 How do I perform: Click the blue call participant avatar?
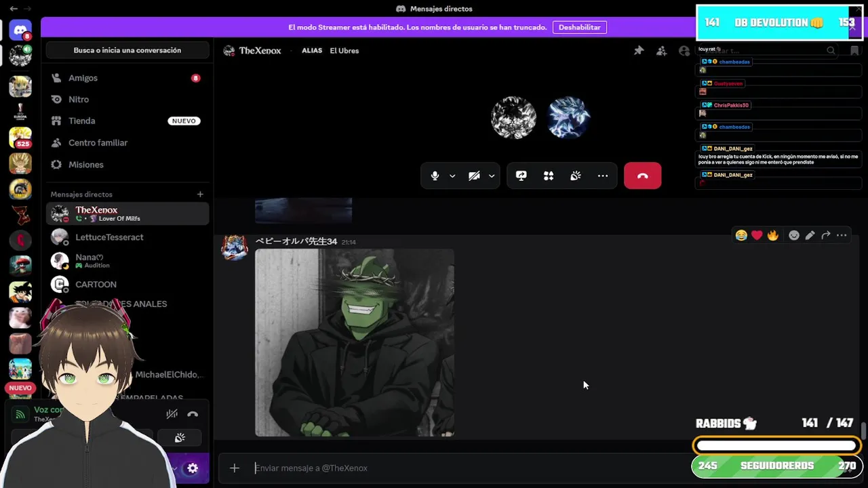(x=568, y=117)
